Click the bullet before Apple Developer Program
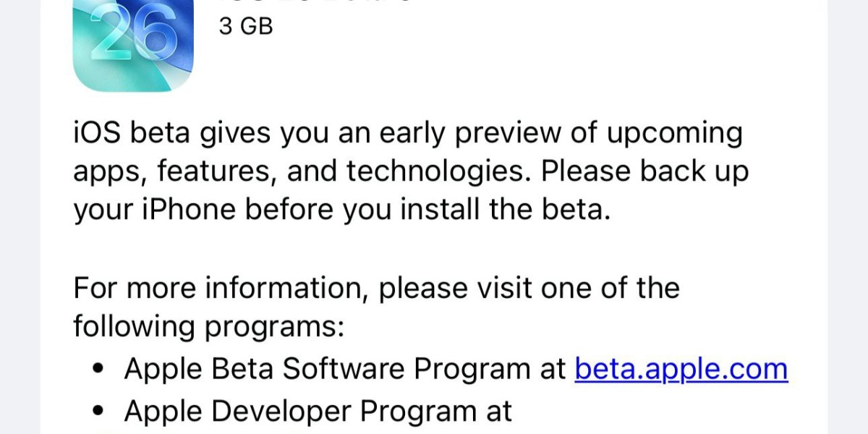868x434 pixels. click(99, 412)
